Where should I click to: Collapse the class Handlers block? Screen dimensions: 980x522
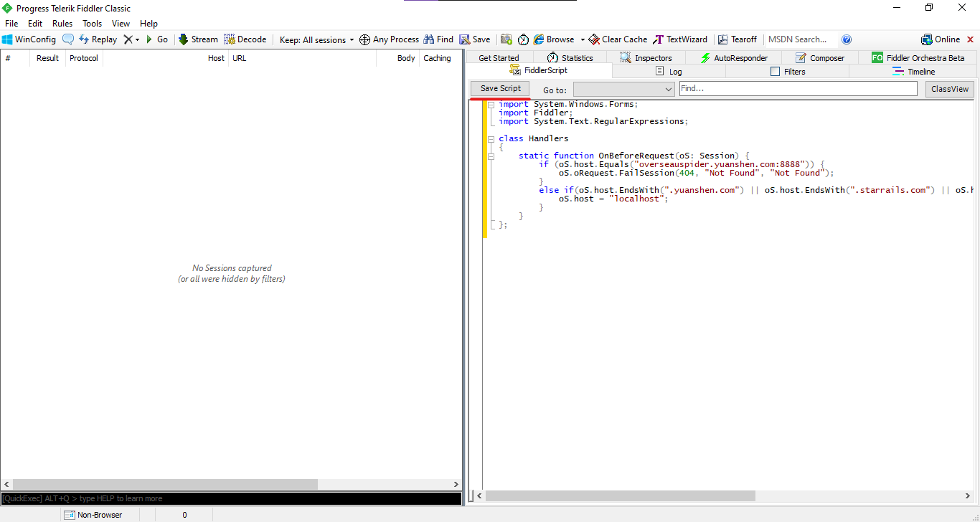[x=491, y=138]
